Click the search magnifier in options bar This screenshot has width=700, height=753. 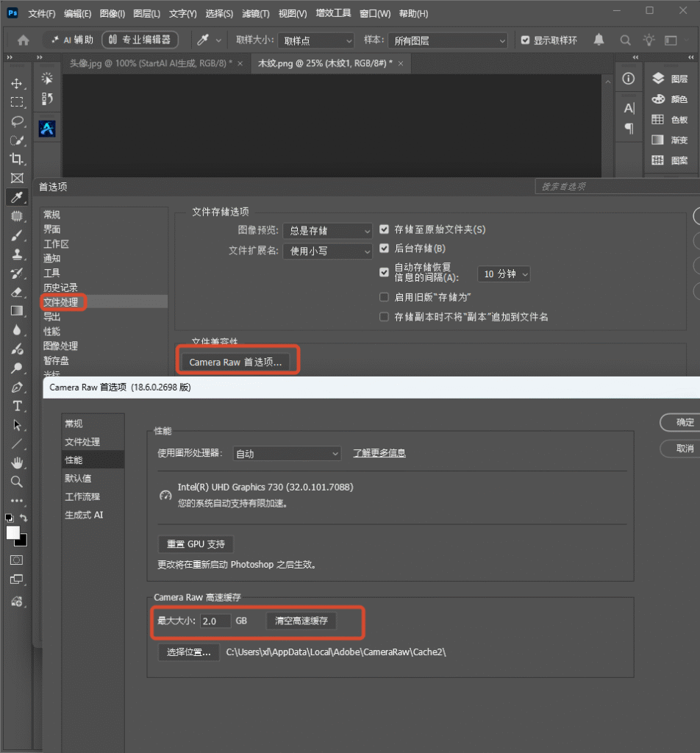coord(625,40)
